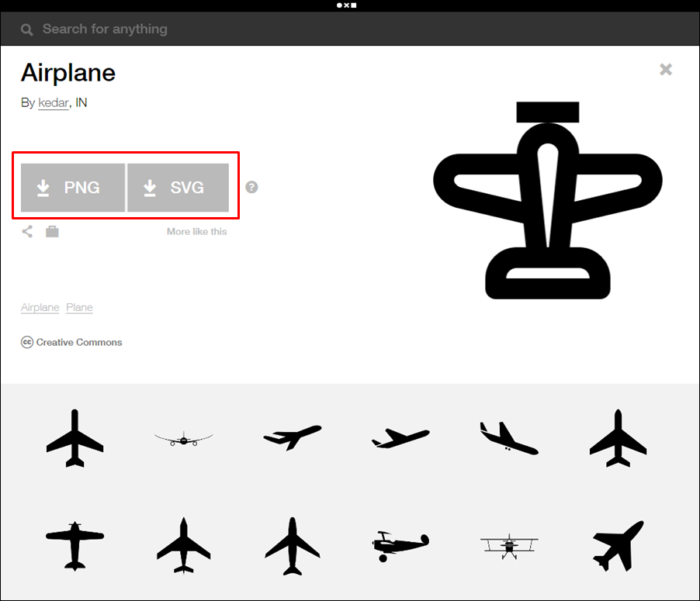Click the share icon
Image resolution: width=700 pixels, height=601 pixels.
tap(27, 232)
